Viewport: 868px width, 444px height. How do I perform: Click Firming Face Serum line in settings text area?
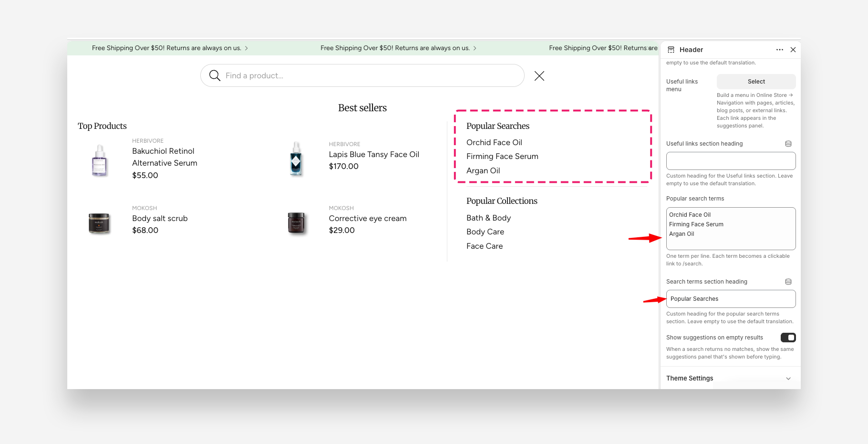click(696, 224)
